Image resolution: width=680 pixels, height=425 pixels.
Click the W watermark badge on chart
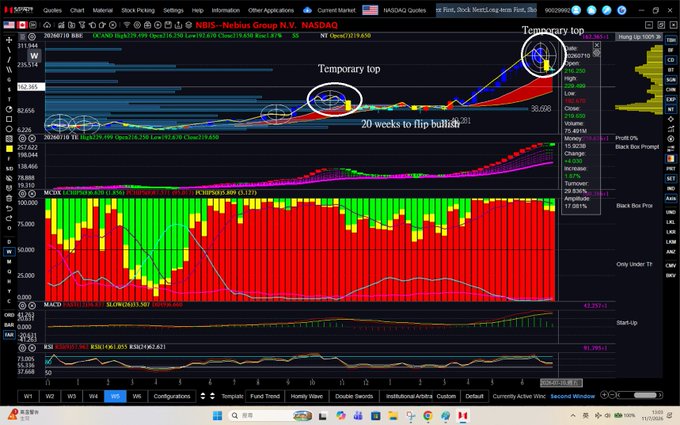coord(34,56)
